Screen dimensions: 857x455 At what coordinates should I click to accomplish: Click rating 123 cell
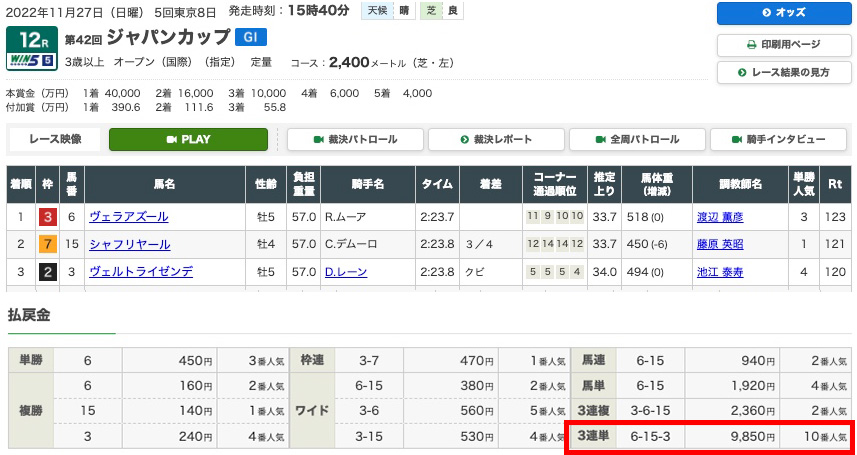coord(835,217)
